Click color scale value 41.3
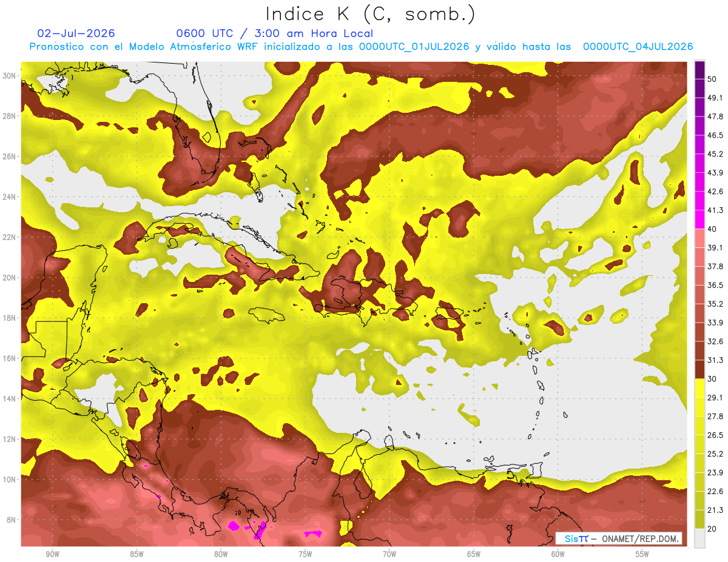 click(x=716, y=210)
